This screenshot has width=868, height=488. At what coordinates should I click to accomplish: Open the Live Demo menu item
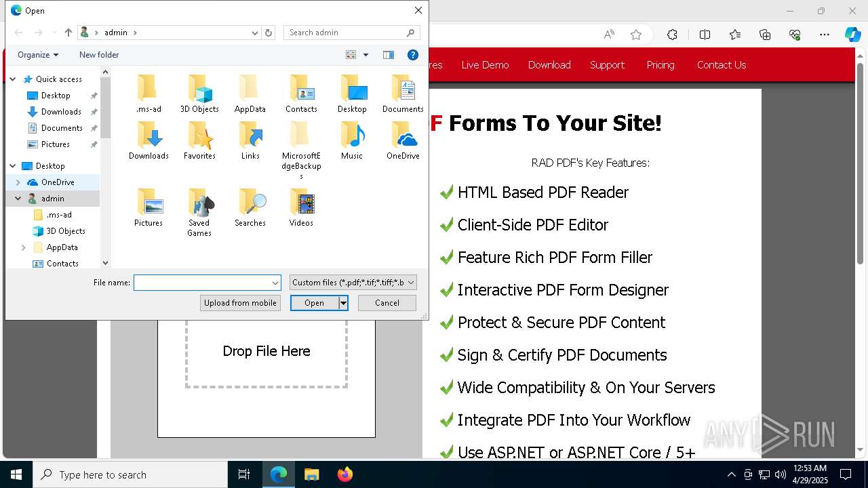[x=485, y=65]
